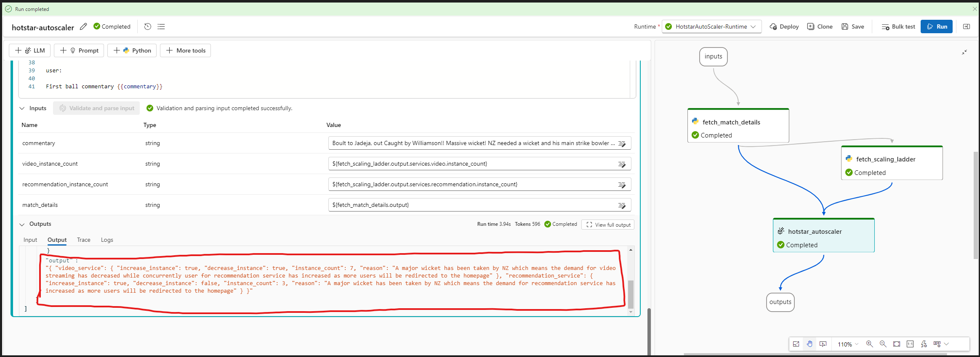Reset graph zoom to 1:1
Image resolution: width=980 pixels, height=357 pixels.
910,344
